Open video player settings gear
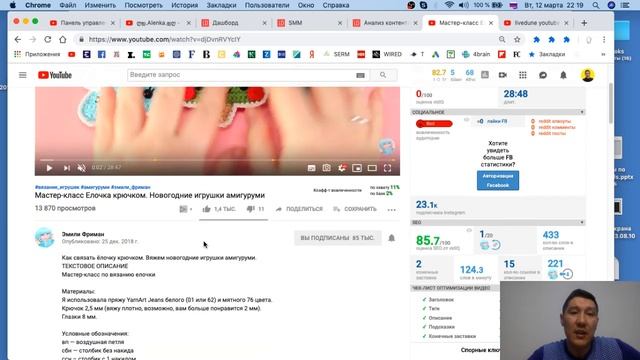Viewport: 640px width, 360px height. coord(342,168)
